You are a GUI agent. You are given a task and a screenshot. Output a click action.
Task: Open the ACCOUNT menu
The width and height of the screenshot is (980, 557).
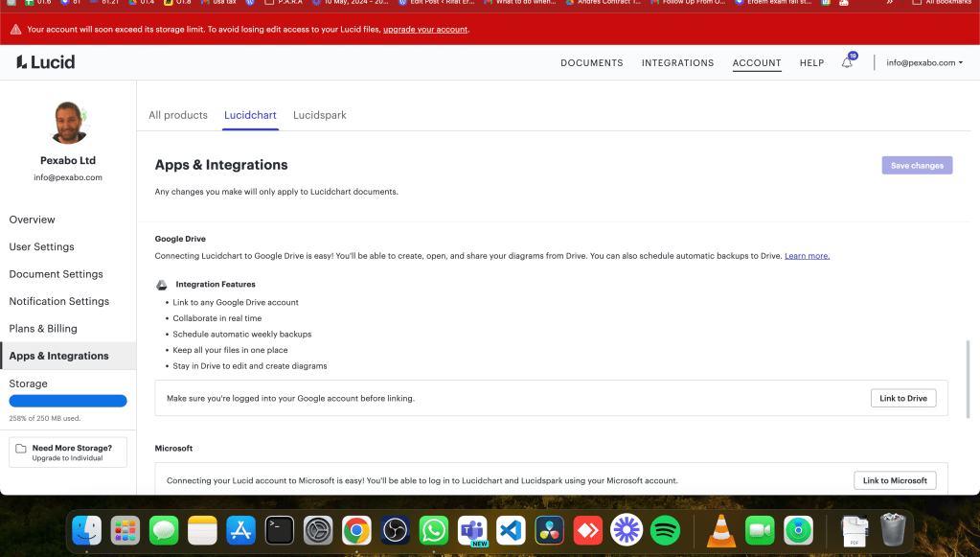click(757, 62)
